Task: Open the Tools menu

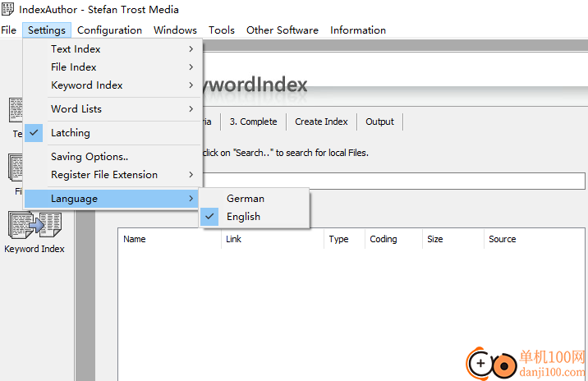Action: (x=222, y=30)
